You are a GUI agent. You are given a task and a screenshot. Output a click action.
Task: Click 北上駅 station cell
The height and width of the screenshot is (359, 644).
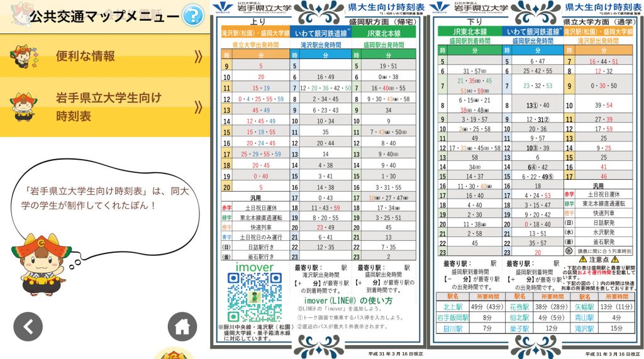click(x=453, y=307)
